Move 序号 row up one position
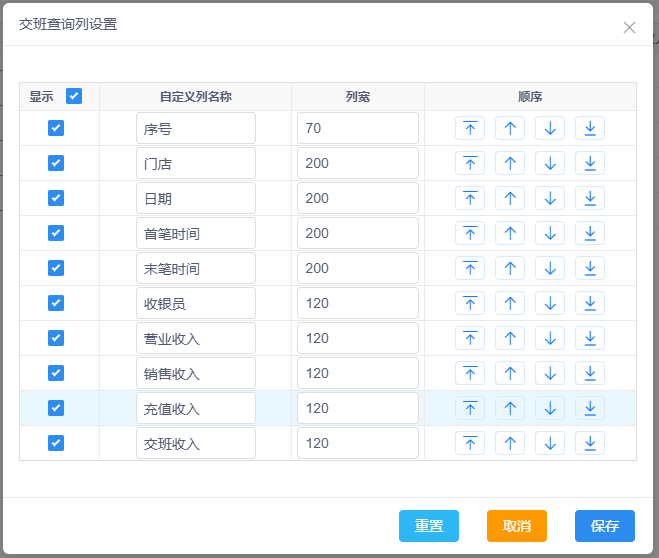This screenshot has height=558, width=659. 510,128
